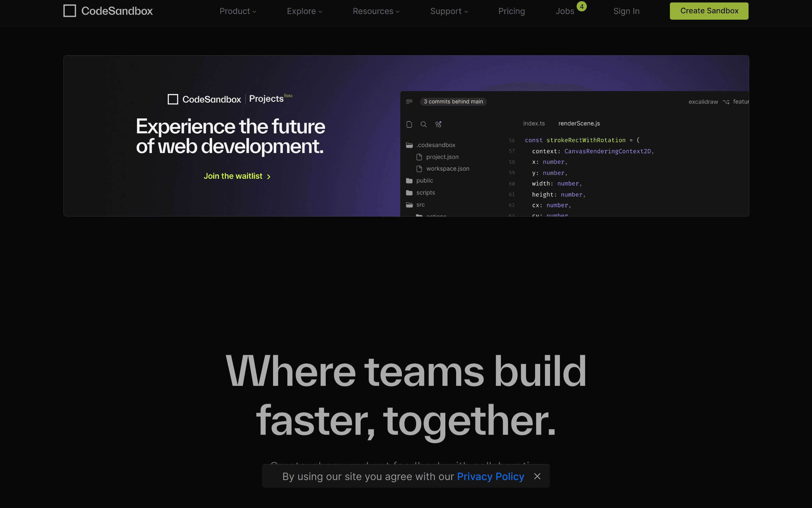Image resolution: width=812 pixels, height=508 pixels.
Task: Click the source control icon in the editor
Action: tap(438, 124)
